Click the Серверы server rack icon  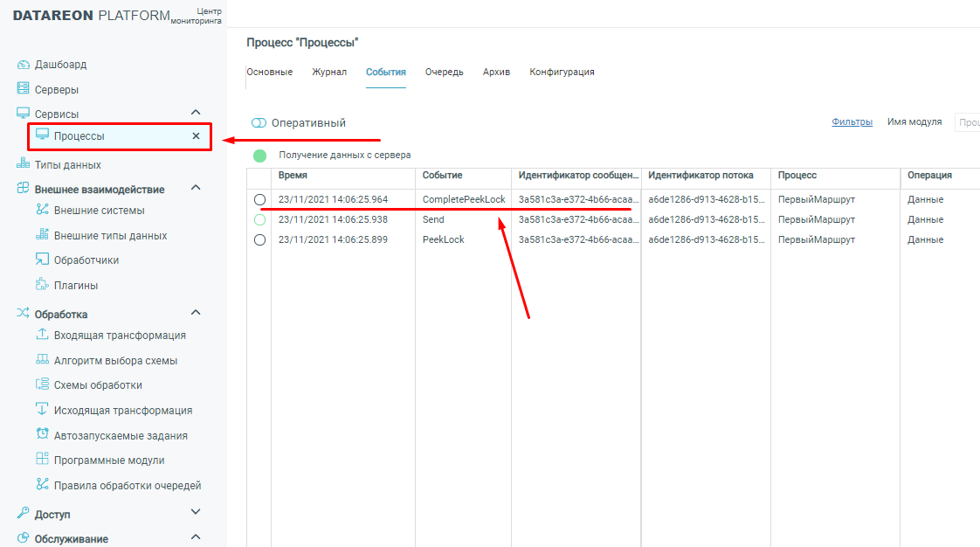coord(24,89)
